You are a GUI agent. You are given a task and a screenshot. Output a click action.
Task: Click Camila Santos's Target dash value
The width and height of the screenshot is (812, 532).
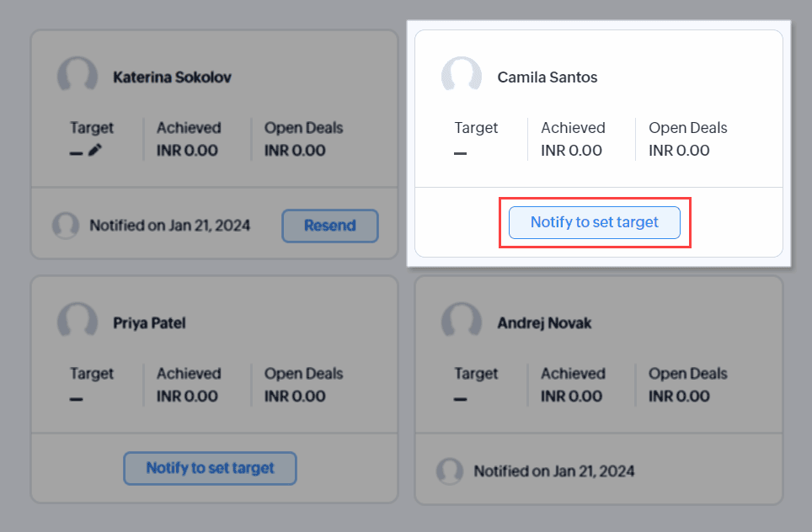click(x=461, y=153)
